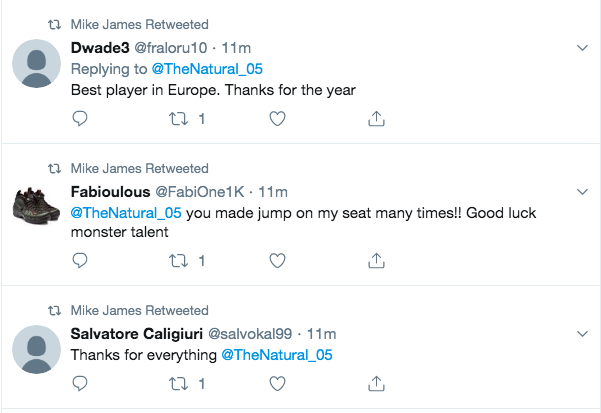Image resolution: width=601 pixels, height=413 pixels.
Task: Open Dwade3's profile name link
Action: [99, 47]
